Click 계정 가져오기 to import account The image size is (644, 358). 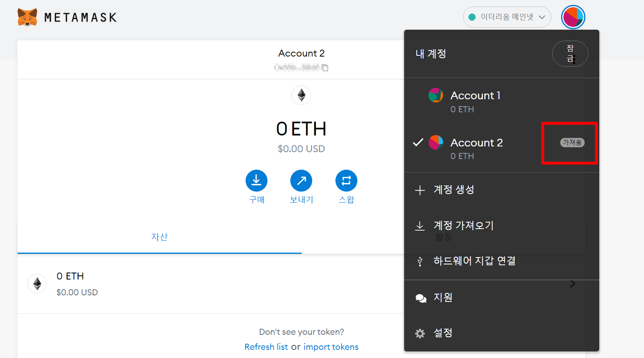click(x=502, y=225)
